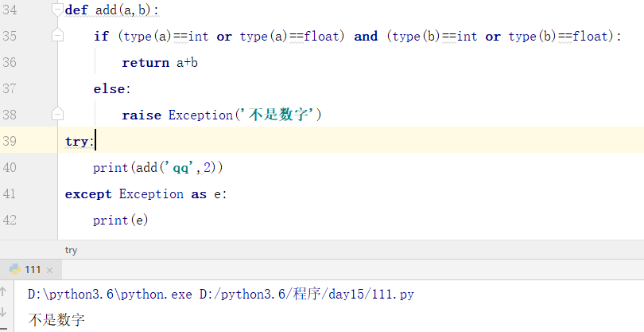Click the 'as' keyword on line 41
Image resolution: width=644 pixels, height=332 pixels.
pyautogui.click(x=199, y=194)
